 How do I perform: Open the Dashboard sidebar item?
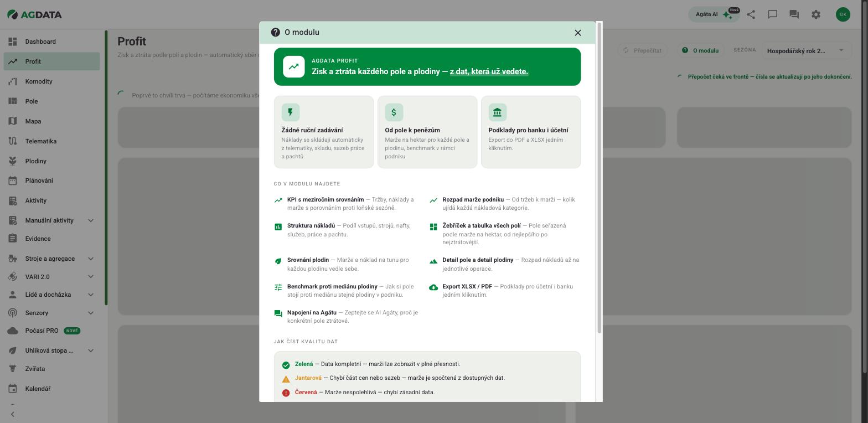[51, 42]
